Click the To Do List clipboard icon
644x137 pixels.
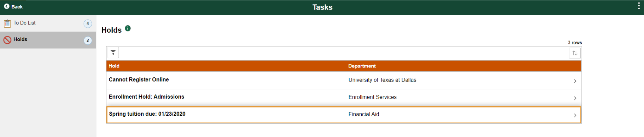coord(7,23)
